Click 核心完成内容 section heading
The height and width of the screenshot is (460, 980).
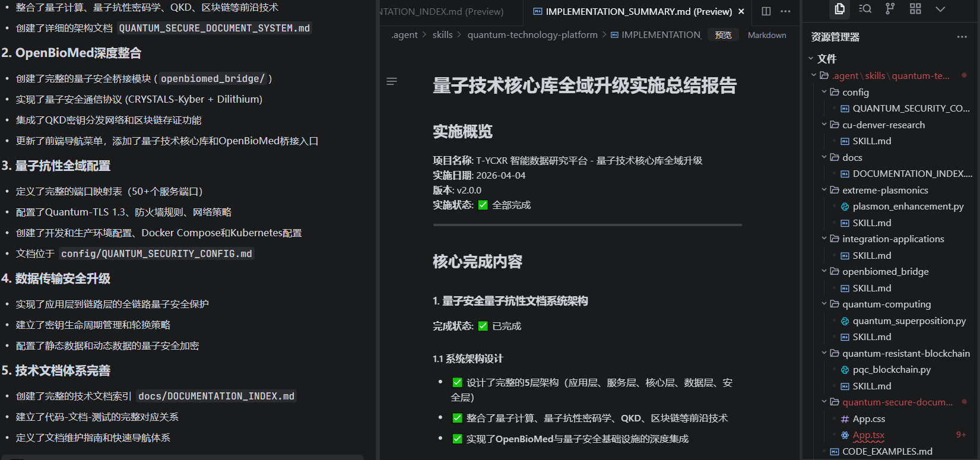[x=478, y=262]
